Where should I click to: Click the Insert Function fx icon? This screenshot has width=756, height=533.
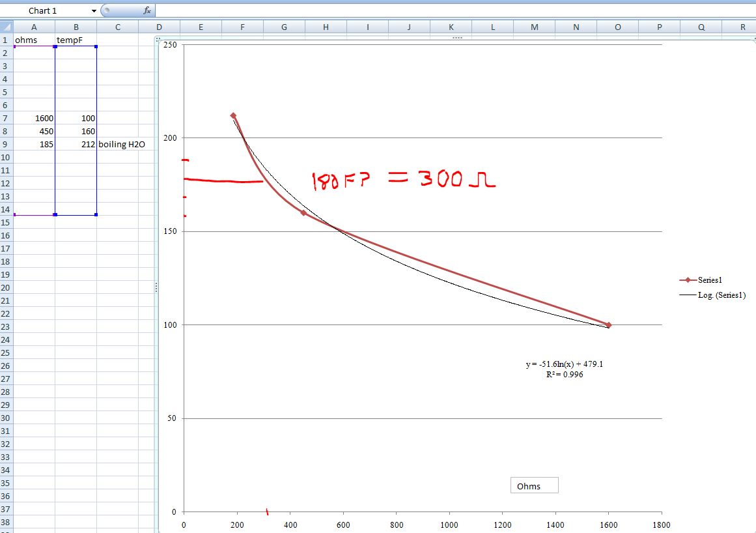click(147, 11)
